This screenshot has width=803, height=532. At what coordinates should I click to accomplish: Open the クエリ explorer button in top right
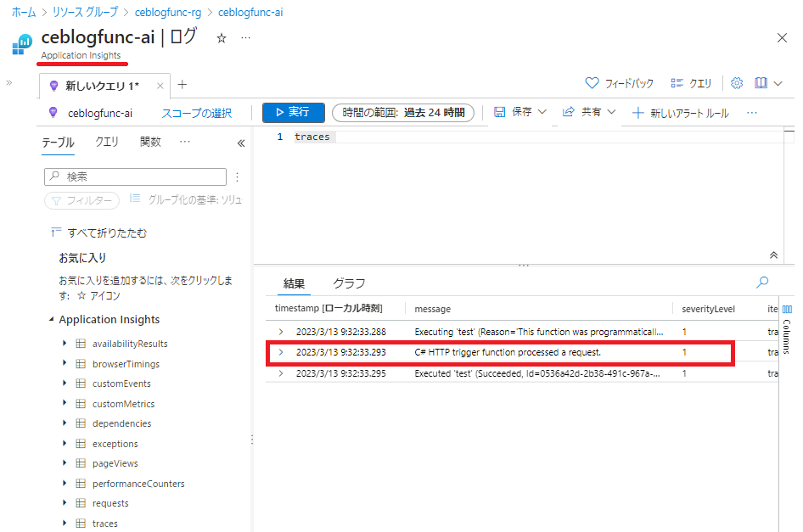(x=691, y=83)
